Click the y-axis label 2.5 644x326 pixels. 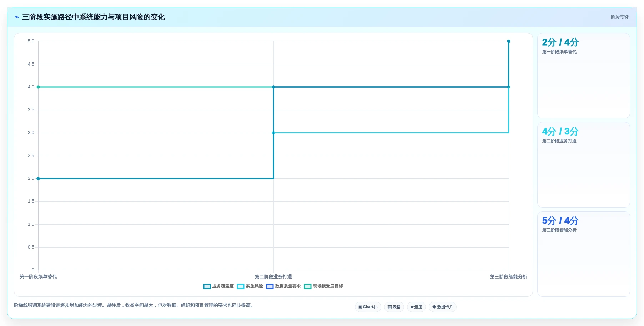point(31,156)
